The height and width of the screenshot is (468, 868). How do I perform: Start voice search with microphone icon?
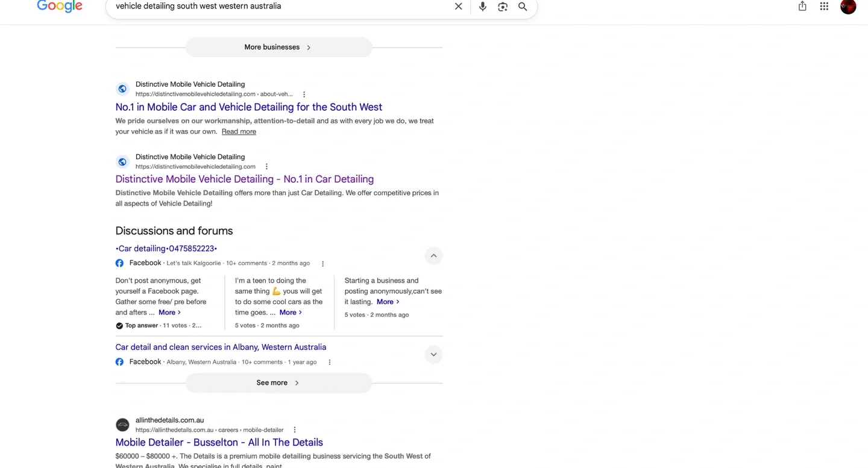pyautogui.click(x=482, y=7)
